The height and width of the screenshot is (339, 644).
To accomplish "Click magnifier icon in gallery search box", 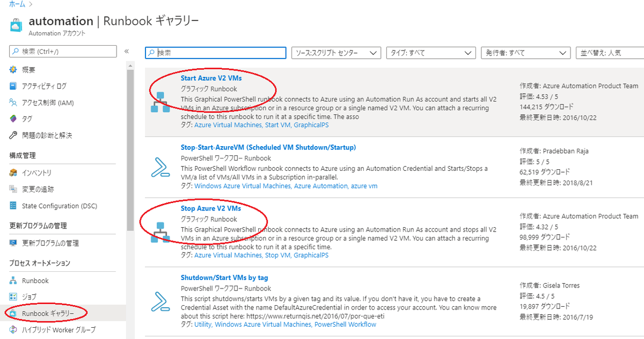I will click(151, 53).
